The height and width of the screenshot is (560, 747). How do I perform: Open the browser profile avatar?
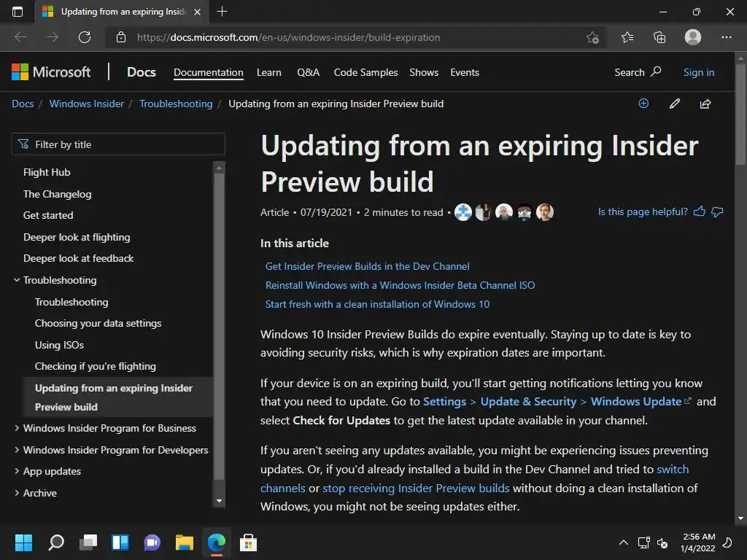[693, 37]
